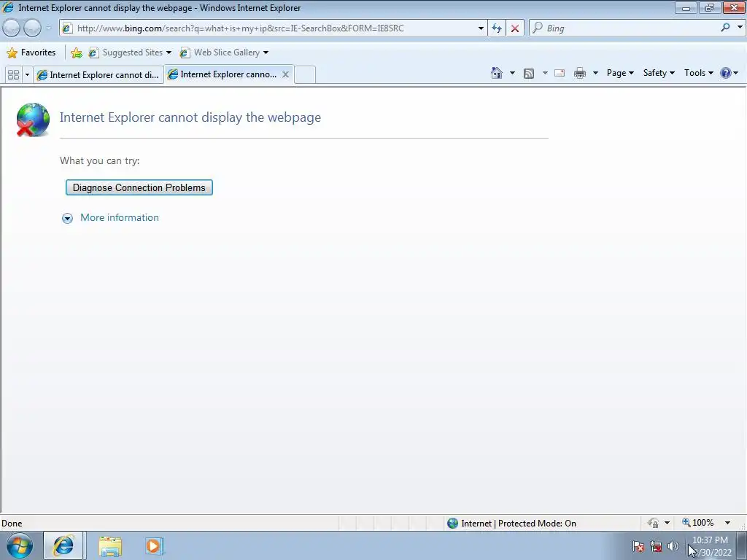This screenshot has height=560, width=747.
Task: Click the status bar privacy icon
Action: point(653,523)
